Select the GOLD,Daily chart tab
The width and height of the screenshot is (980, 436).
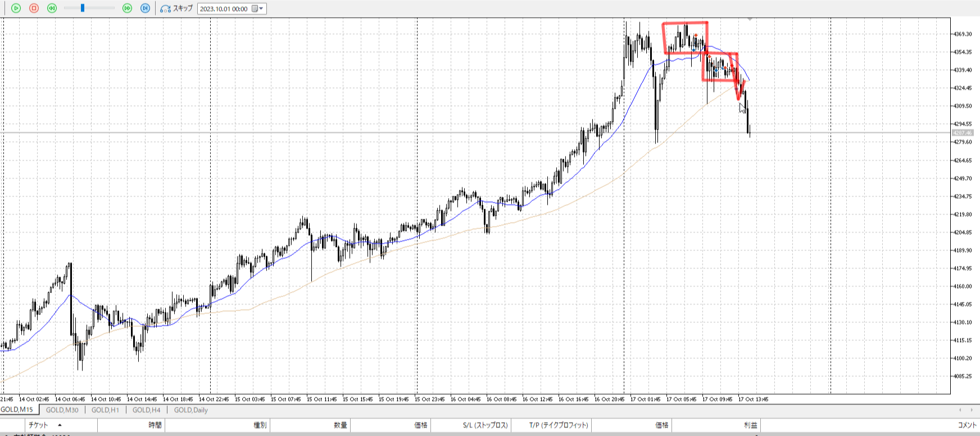click(190, 410)
